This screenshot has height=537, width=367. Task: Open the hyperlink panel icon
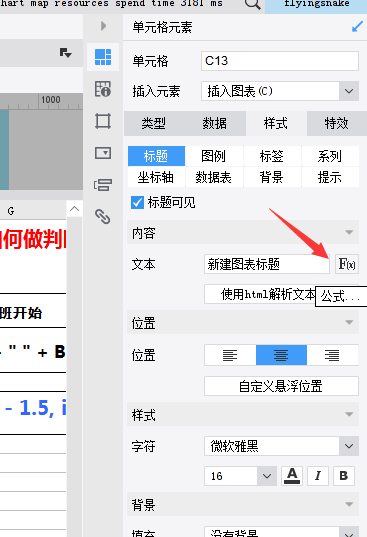pos(103,216)
